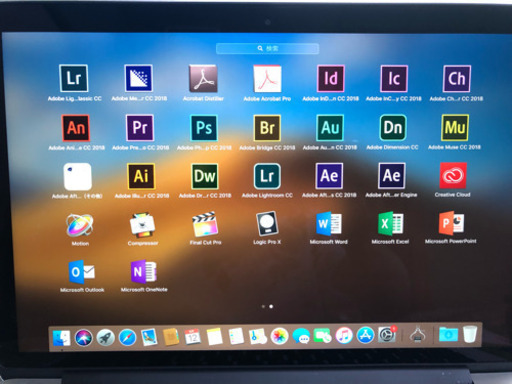512x384 pixels.
Task: Open Logic Pro X
Action: pos(267,224)
